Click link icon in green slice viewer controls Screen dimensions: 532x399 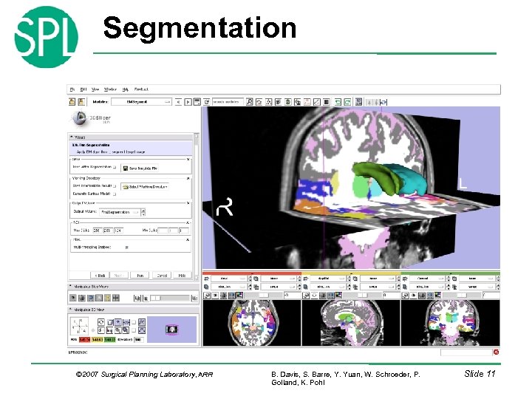pos(405,296)
